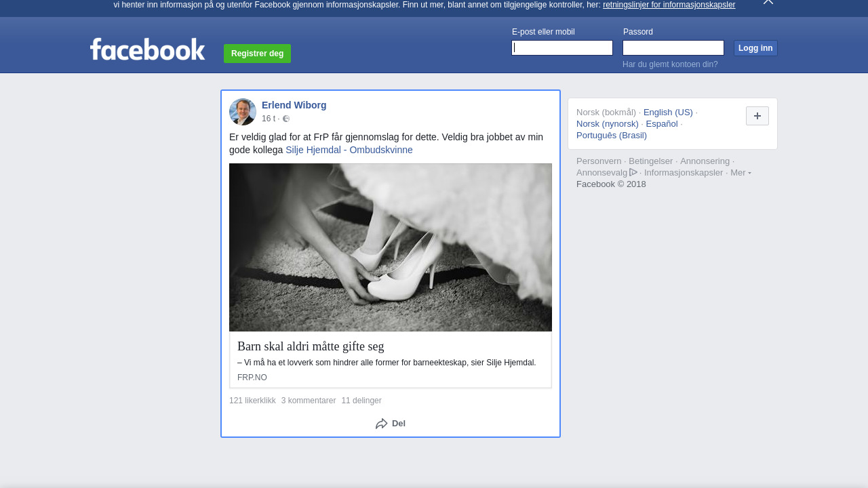The height and width of the screenshot is (488, 868).
Task: Click the plus button for more languages
Action: (757, 116)
